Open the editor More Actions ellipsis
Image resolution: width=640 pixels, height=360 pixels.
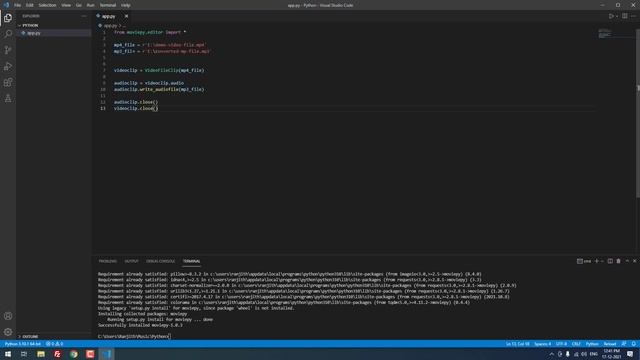pos(633,16)
